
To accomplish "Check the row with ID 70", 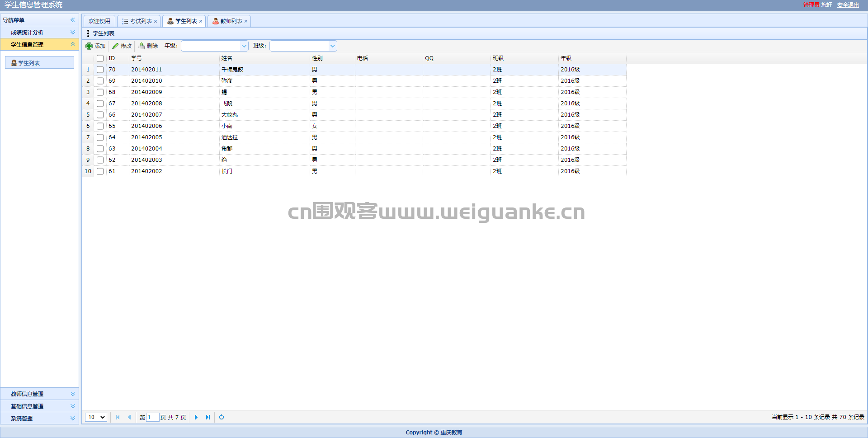I will pyautogui.click(x=100, y=70).
